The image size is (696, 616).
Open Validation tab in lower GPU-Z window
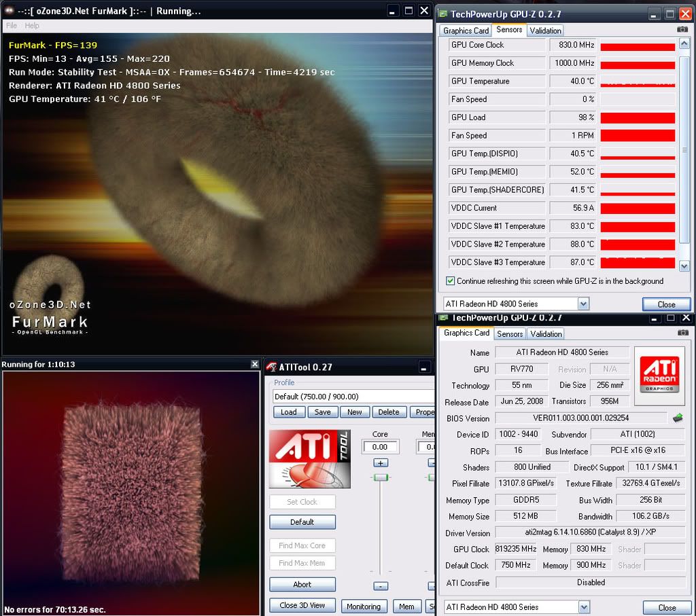click(x=546, y=334)
